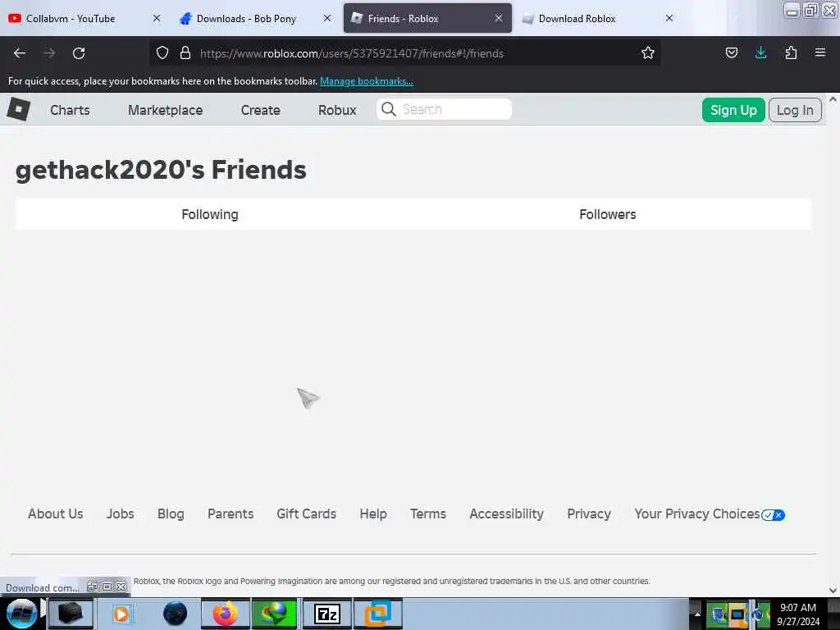Open the Downloads toolbar icon
The height and width of the screenshot is (630, 840).
click(x=760, y=53)
